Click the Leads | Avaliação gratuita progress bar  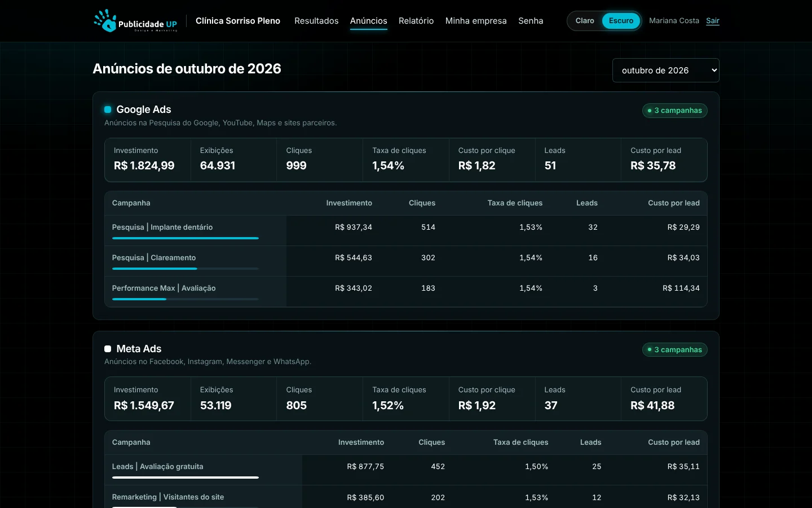pyautogui.click(x=186, y=478)
